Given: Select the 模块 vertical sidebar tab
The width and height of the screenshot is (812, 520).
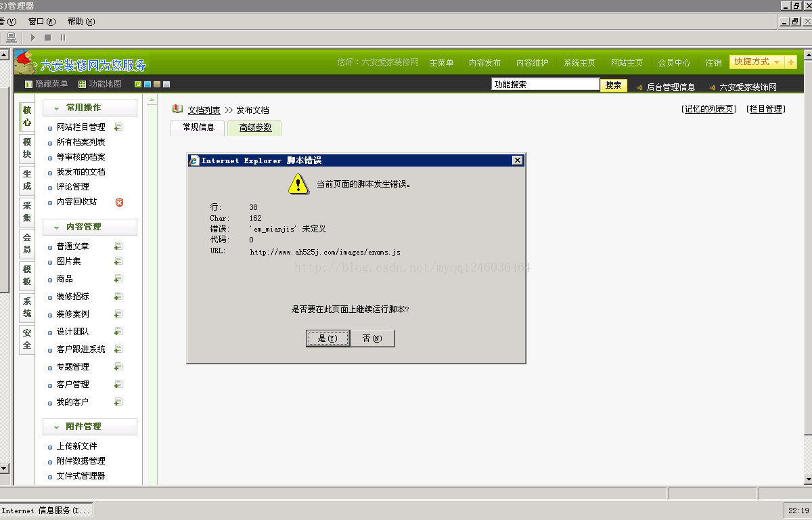Looking at the screenshot, I should pyautogui.click(x=27, y=148).
